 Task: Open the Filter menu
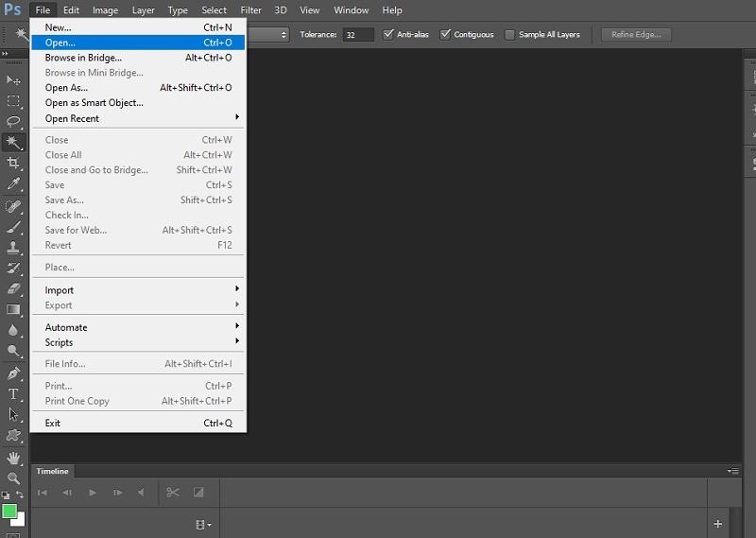coord(250,9)
